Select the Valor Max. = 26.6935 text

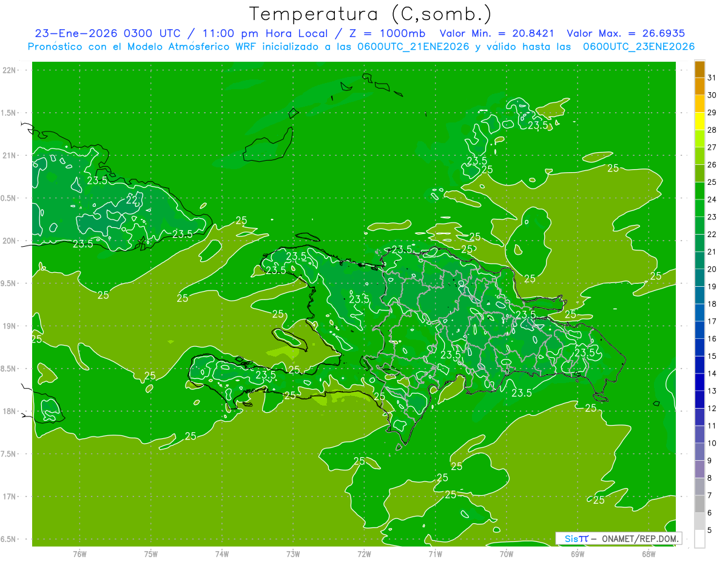tap(626, 33)
